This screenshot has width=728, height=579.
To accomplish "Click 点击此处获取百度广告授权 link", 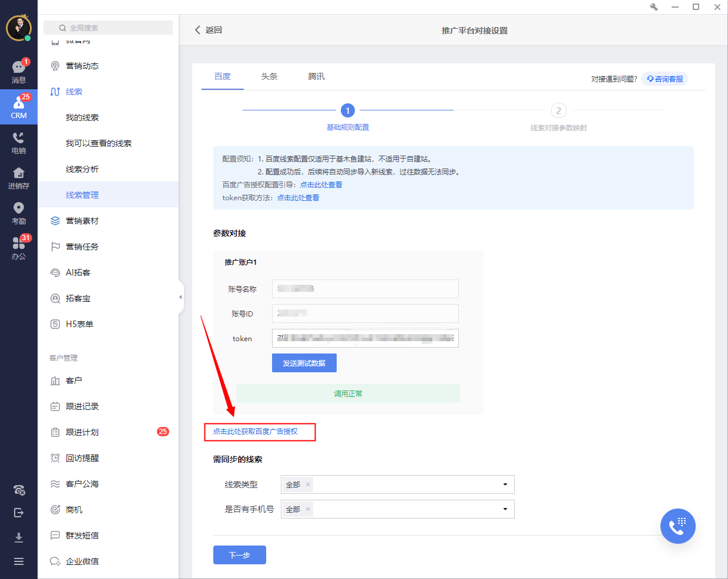I will coord(255,432).
